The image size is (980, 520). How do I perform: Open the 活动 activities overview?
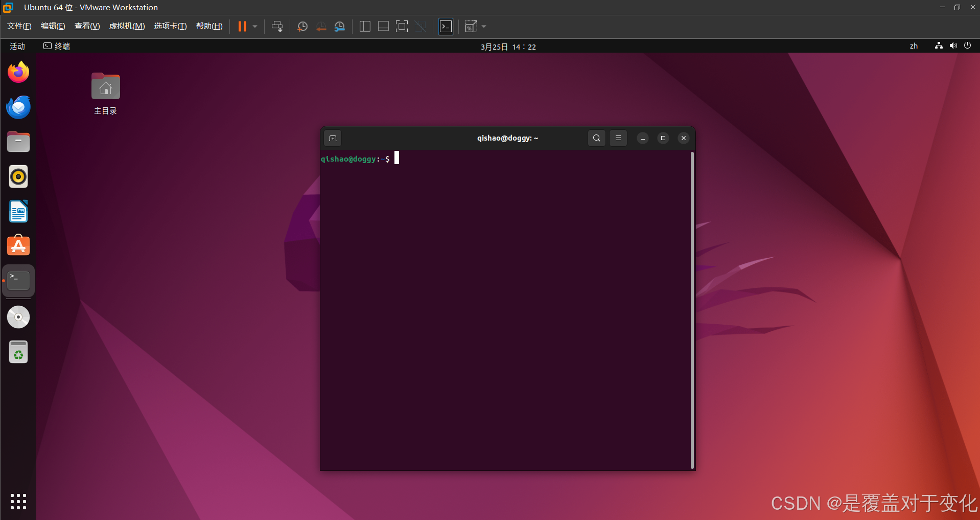click(17, 46)
